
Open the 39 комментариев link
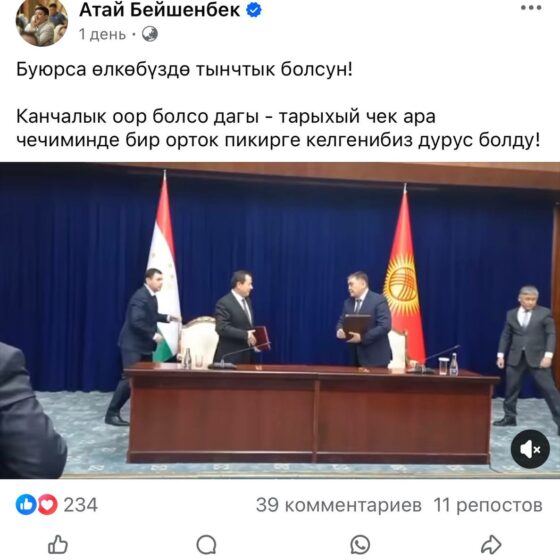pos(339,505)
